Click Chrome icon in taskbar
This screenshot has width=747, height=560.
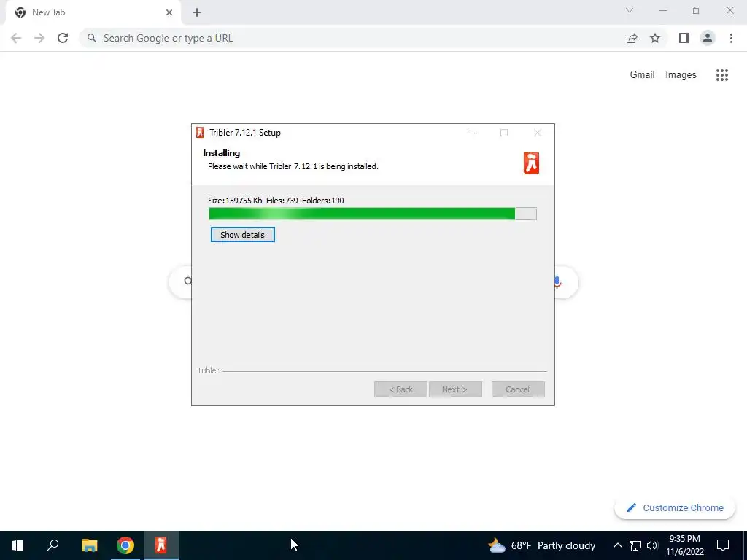pos(125,545)
